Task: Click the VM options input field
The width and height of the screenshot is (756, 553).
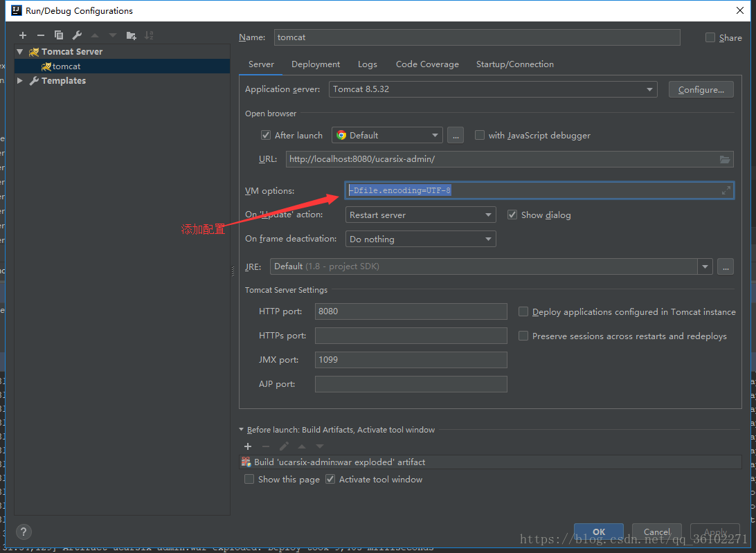Action: [x=539, y=190]
